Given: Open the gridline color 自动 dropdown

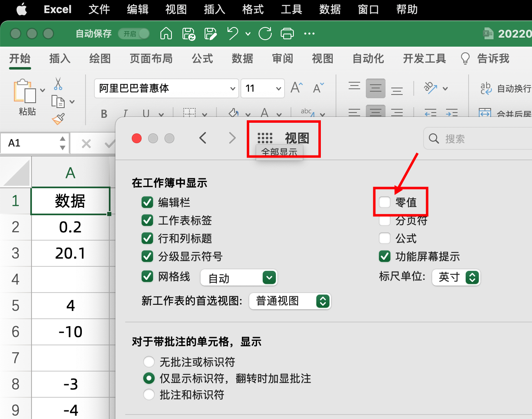Looking at the screenshot, I should (239, 278).
